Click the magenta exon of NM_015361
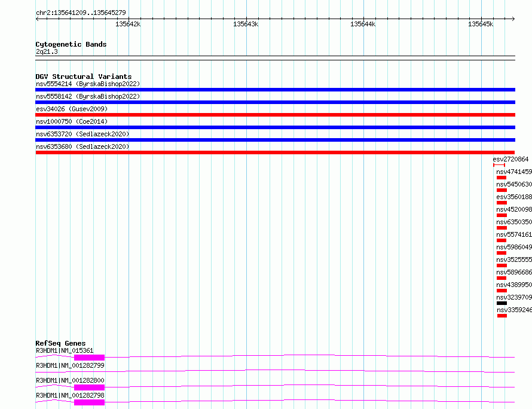Viewport: 532px width, 409px height. pyautogui.click(x=89, y=358)
